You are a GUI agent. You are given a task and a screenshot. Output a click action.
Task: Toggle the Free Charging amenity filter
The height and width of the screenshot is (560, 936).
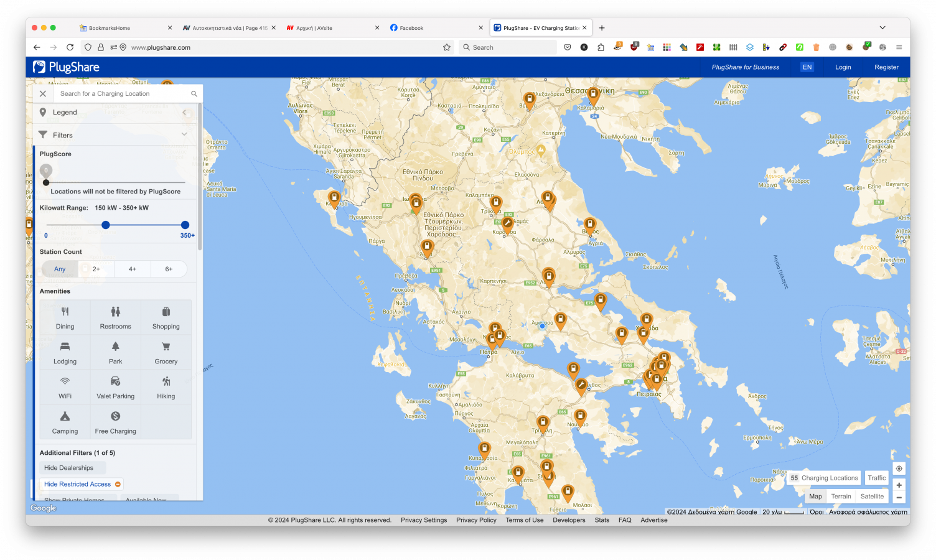116,422
